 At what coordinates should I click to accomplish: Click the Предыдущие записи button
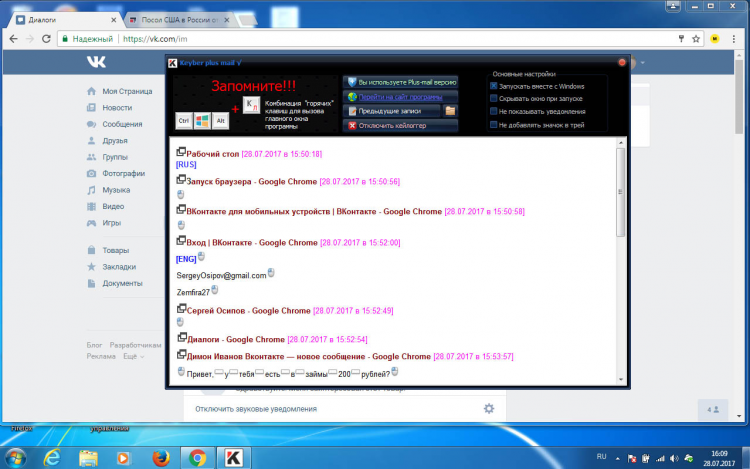392,111
